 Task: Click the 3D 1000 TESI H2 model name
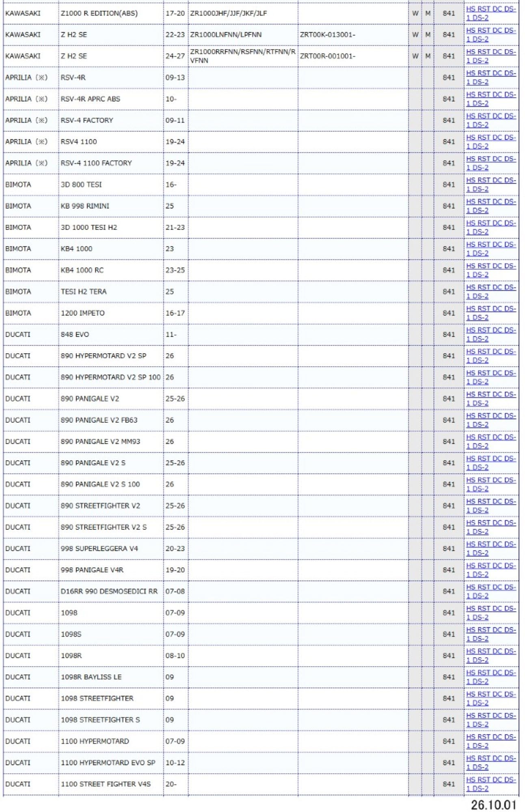(89, 227)
